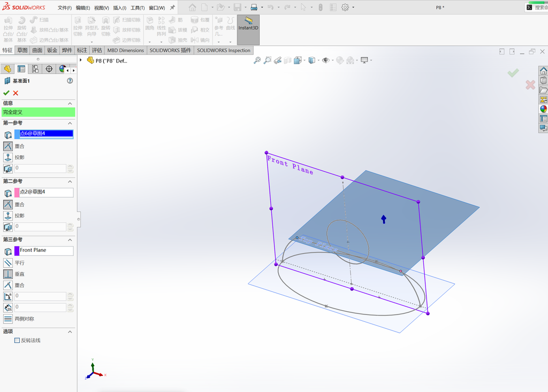Click the Previous View icon in the view toolbar
548x392 pixels.
278,60
